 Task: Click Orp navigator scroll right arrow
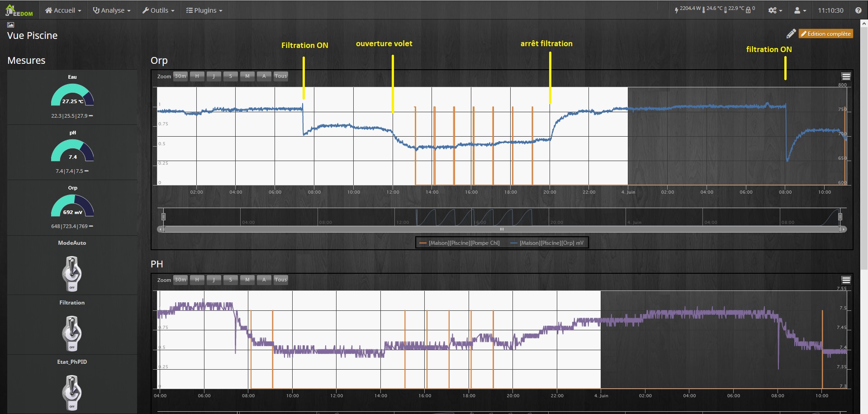pyautogui.click(x=843, y=229)
